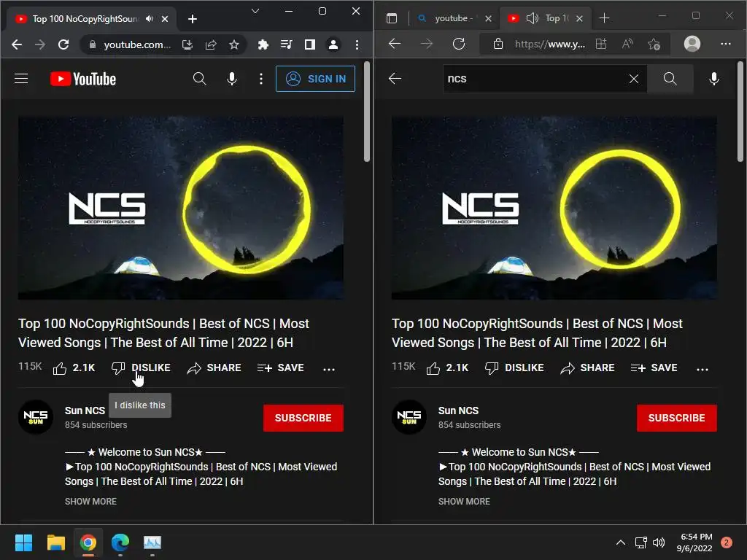747x560 pixels.
Task: Switch to Edge's youtube search tab
Action: point(454,18)
